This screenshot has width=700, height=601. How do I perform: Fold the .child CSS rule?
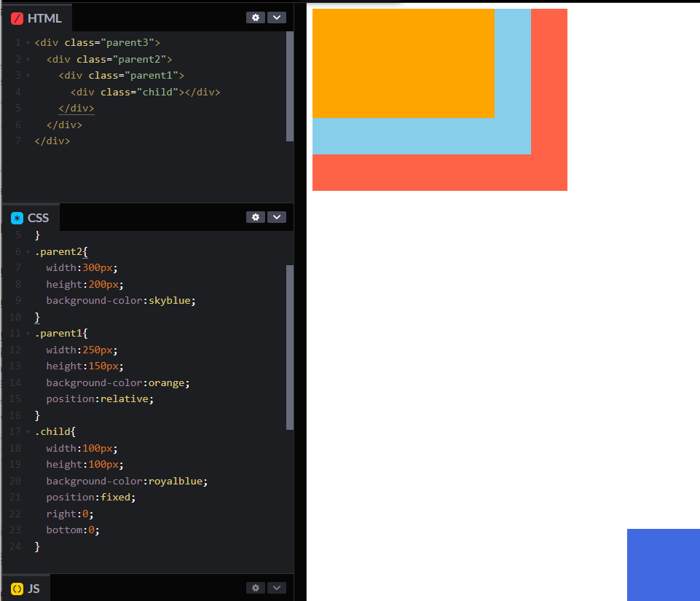(x=28, y=432)
